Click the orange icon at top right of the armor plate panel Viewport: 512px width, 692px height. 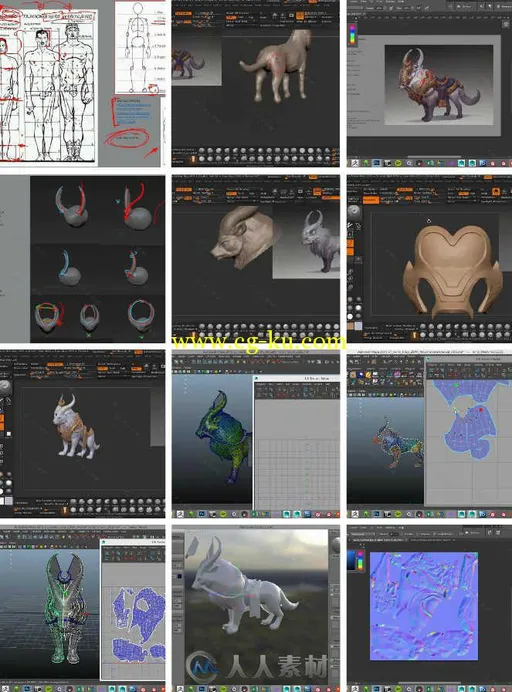(496, 192)
